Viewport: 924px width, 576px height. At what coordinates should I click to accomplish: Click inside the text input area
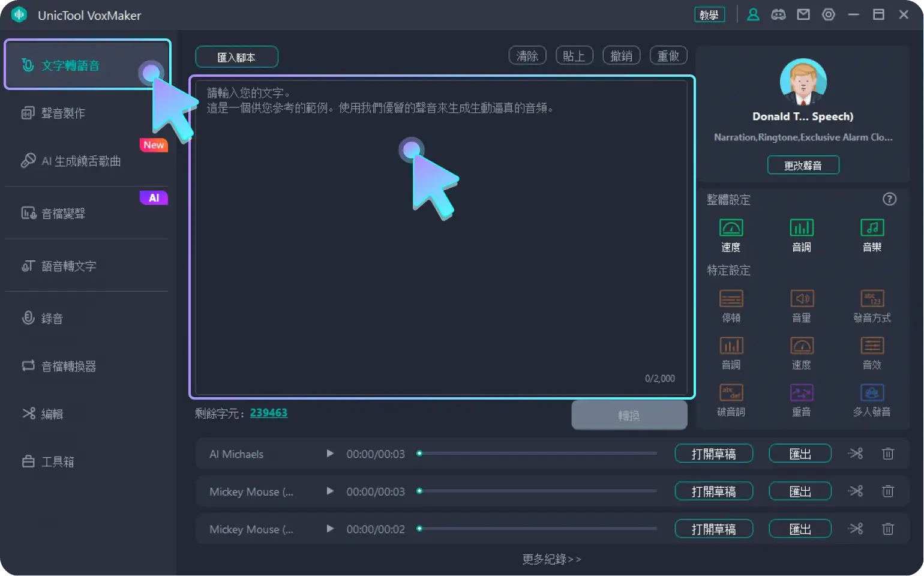tap(442, 237)
